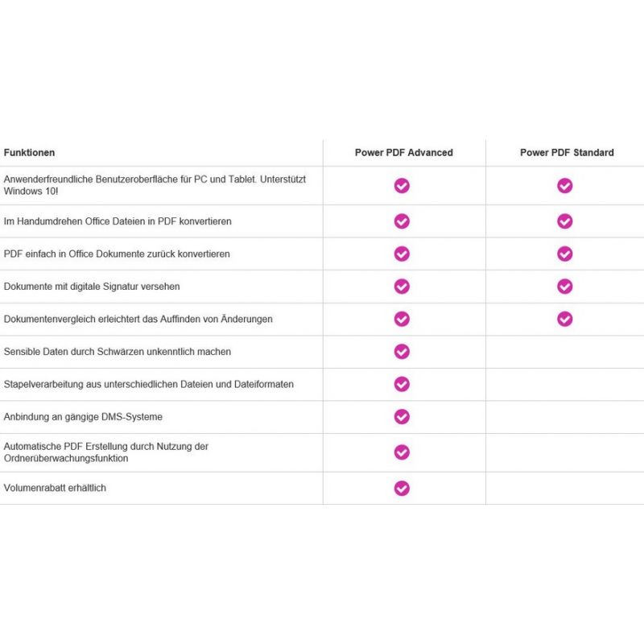Click Advanced checkmark for DMS-Systeme row
The width and height of the screenshot is (644, 644).
(402, 417)
